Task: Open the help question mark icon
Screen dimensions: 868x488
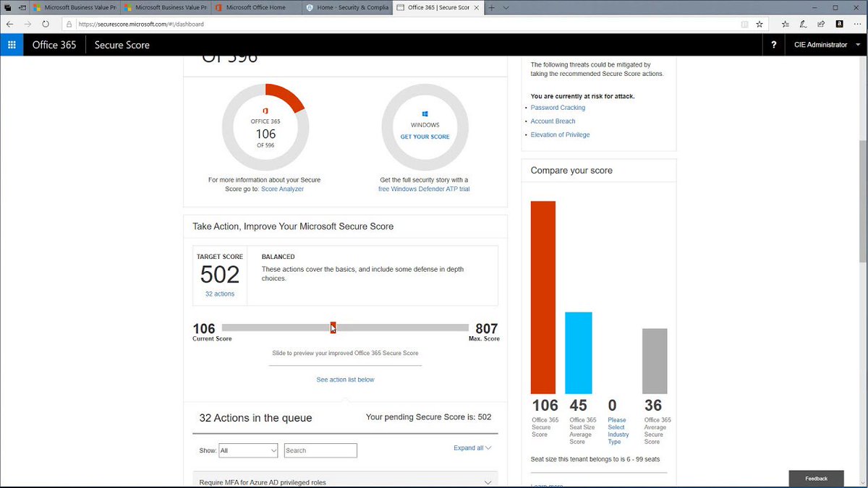Action: pyautogui.click(x=774, y=45)
